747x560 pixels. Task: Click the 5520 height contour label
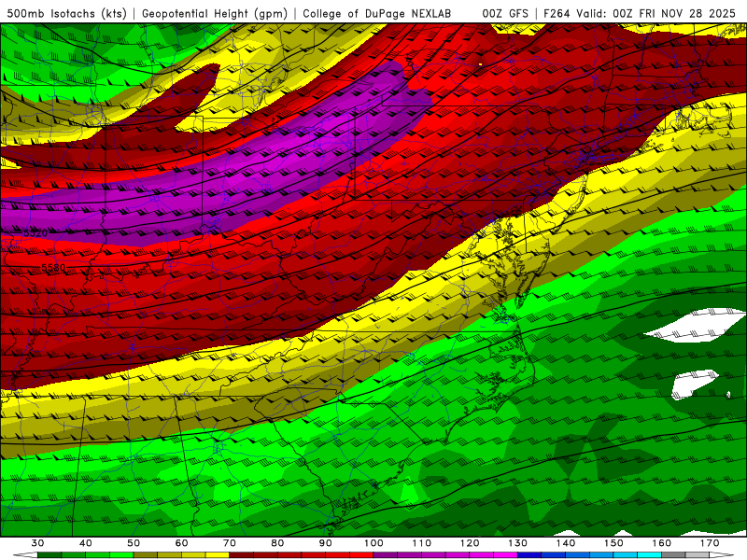[35, 232]
